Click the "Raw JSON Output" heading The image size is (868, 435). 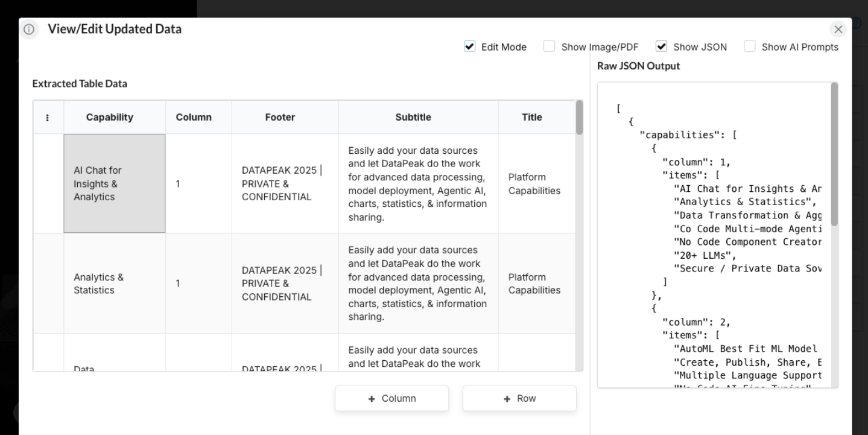click(638, 66)
